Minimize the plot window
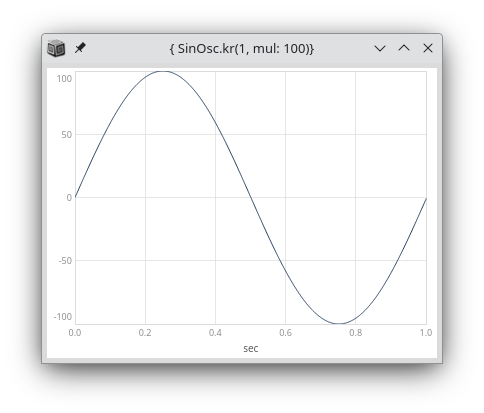The height and width of the screenshot is (413, 484). tap(380, 48)
